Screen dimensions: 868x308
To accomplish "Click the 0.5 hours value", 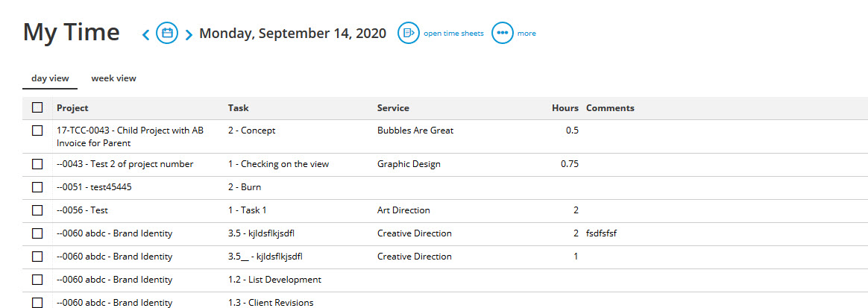I will 573,131.
